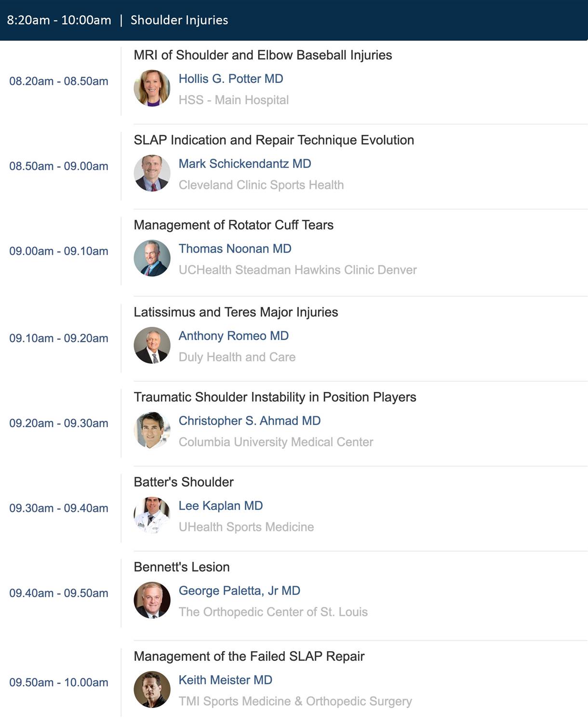Click the 09.00am - 09.10am time slot
The image size is (588, 723).
click(59, 251)
